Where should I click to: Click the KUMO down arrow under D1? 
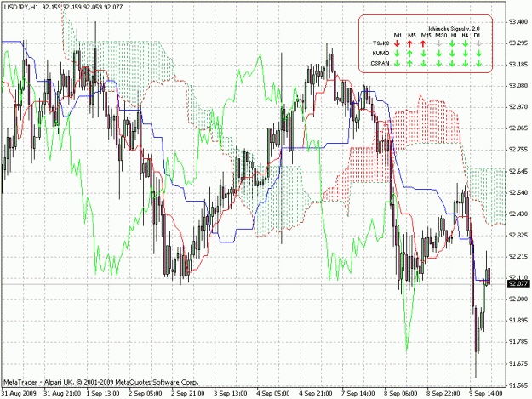[478, 54]
